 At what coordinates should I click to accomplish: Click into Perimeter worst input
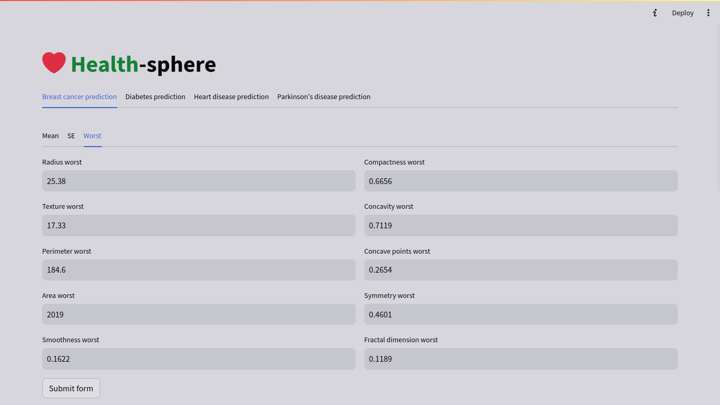point(198,270)
